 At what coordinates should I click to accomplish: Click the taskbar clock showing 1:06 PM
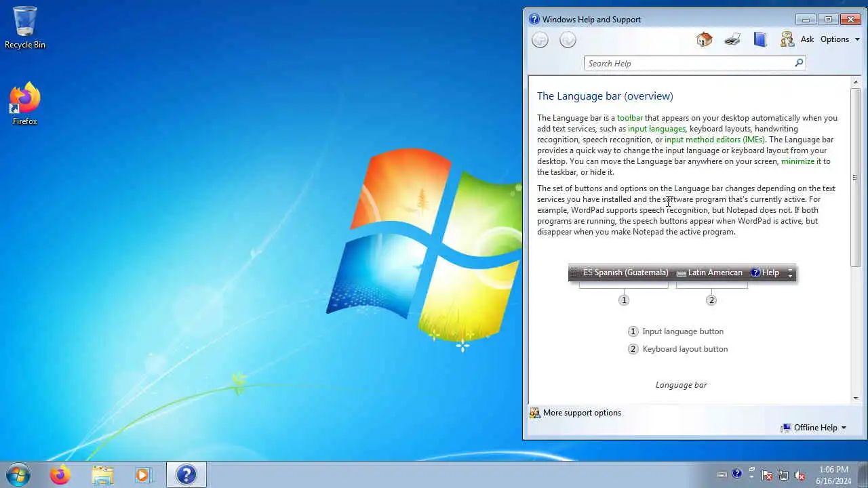(x=833, y=475)
